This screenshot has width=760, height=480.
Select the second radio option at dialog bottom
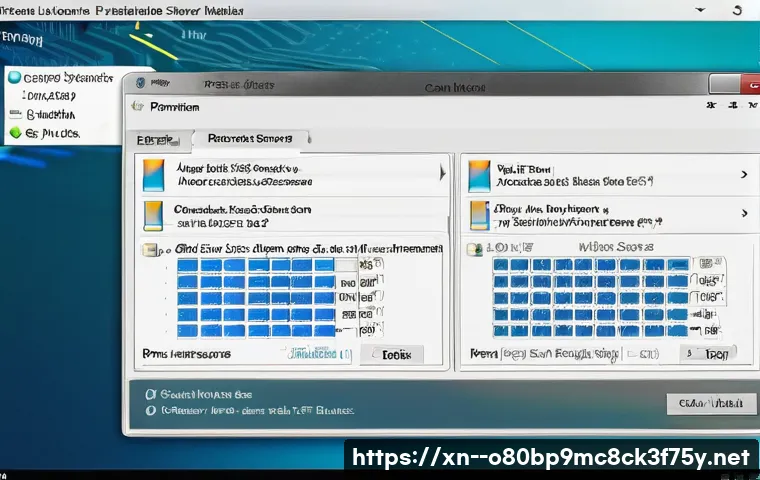click(151, 410)
